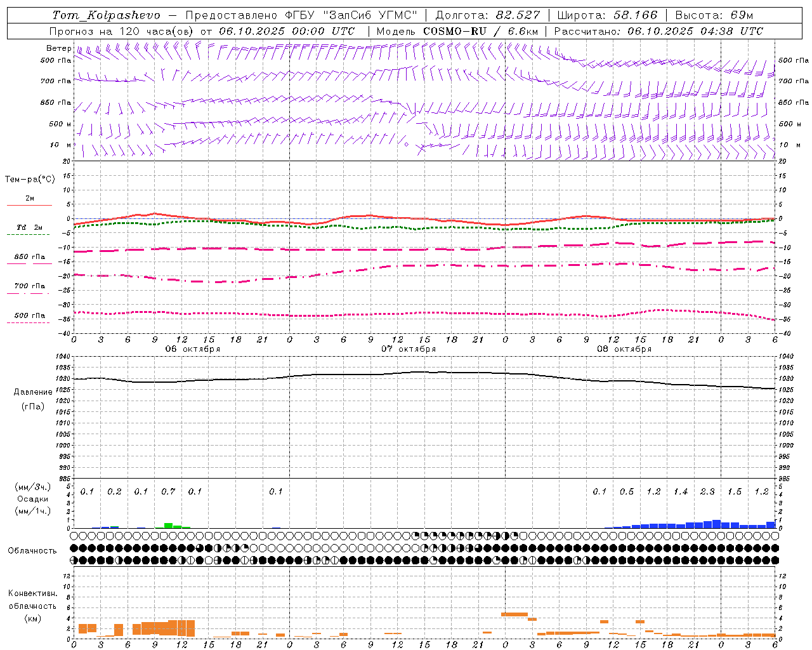This screenshot has width=812, height=650.
Task: Click the 3-hour precipitation value 0.5
Action: pos(627,491)
